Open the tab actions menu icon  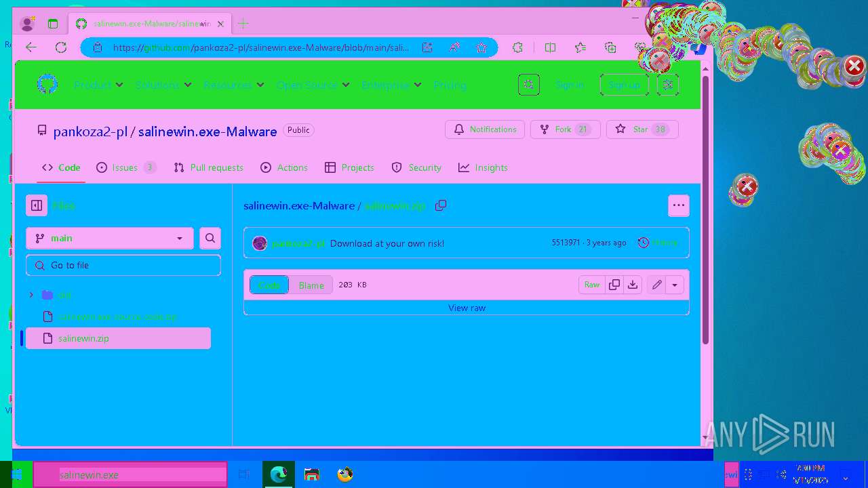tap(53, 24)
